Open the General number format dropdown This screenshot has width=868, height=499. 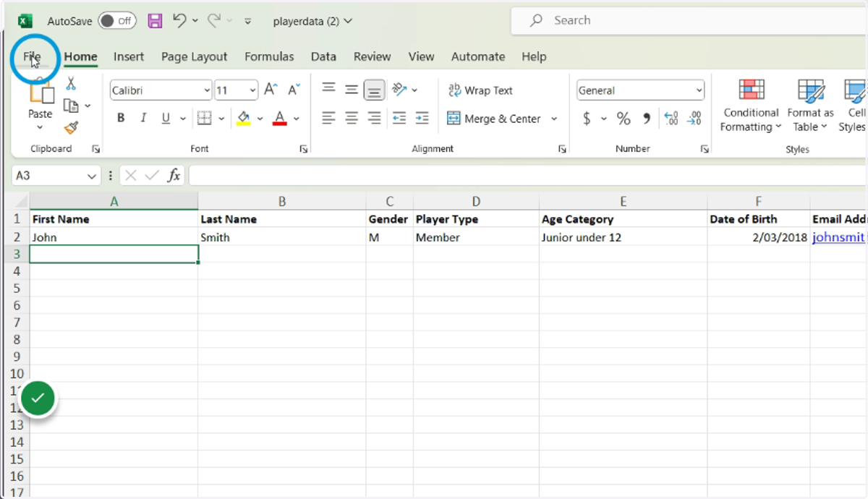699,90
